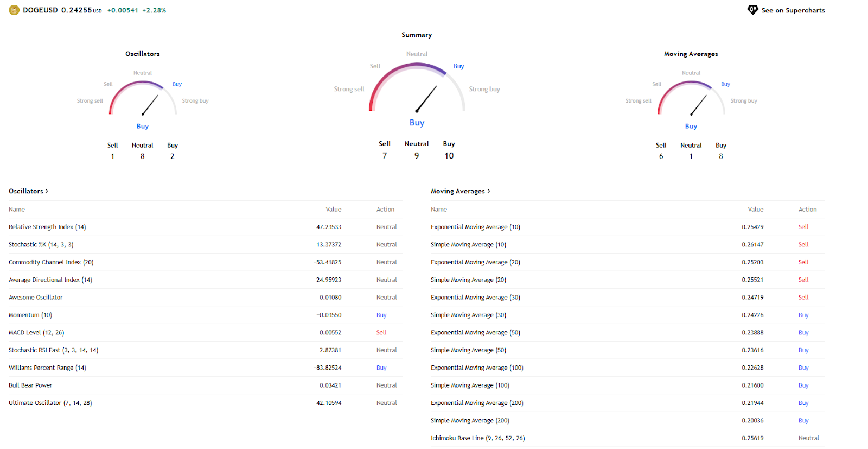
Task: Click the Summary gauge needle
Action: 426,99
